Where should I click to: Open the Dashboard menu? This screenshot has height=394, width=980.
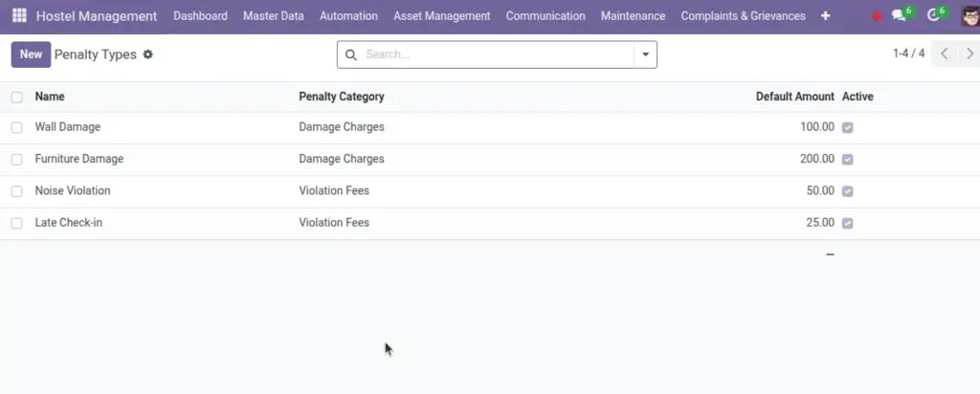point(201,15)
